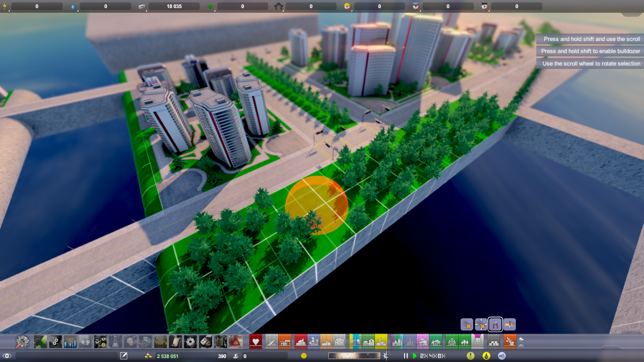Image resolution: width=644 pixels, height=362 pixels.
Task: Open the blue bar chart statistics
Action: [70, 342]
